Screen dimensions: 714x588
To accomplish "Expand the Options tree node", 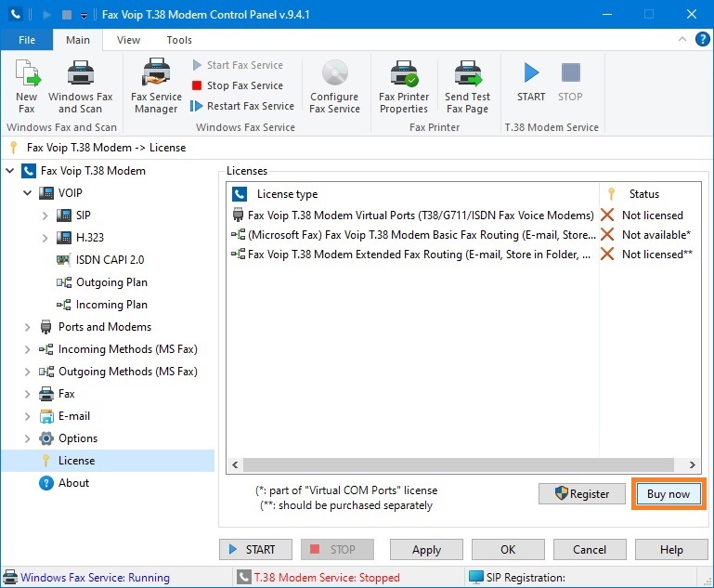I will pyautogui.click(x=27, y=438).
